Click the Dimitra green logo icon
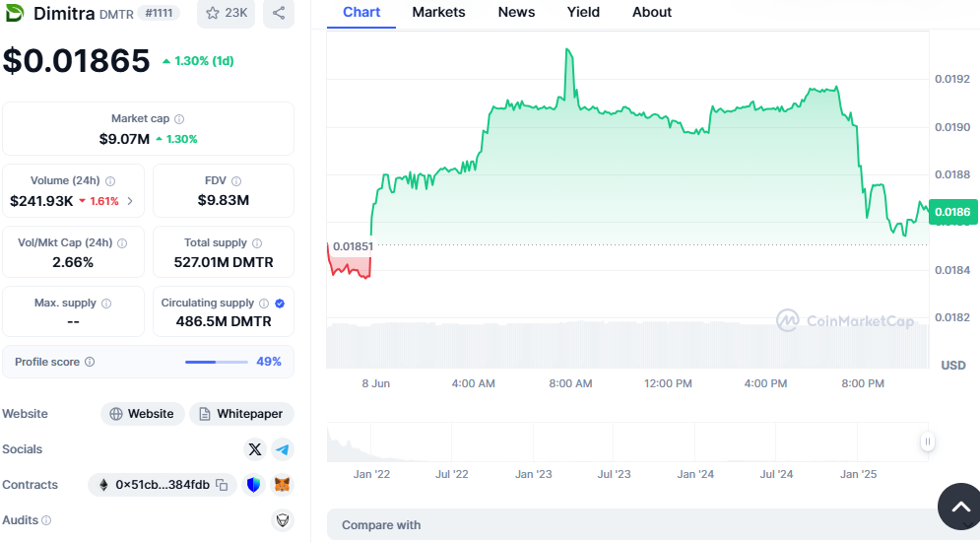The image size is (980, 543). click(14, 12)
